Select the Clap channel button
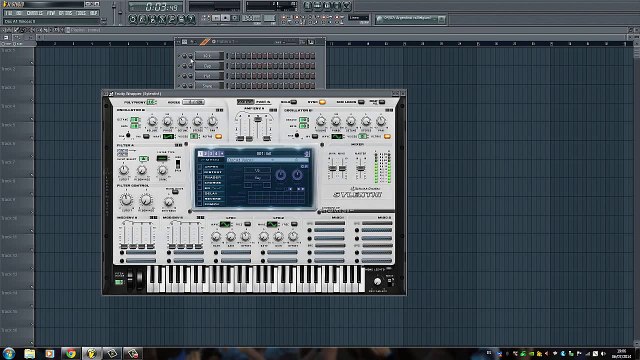The image size is (640, 360). 209,66
